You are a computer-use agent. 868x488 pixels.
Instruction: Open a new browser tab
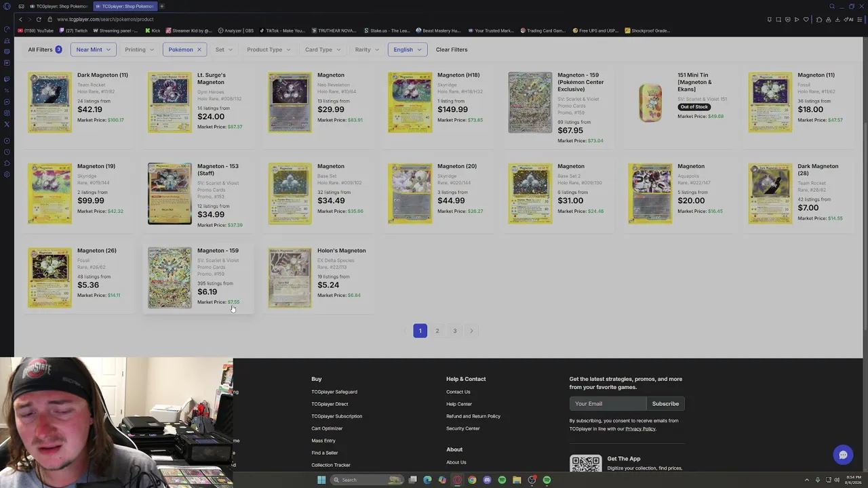161,6
